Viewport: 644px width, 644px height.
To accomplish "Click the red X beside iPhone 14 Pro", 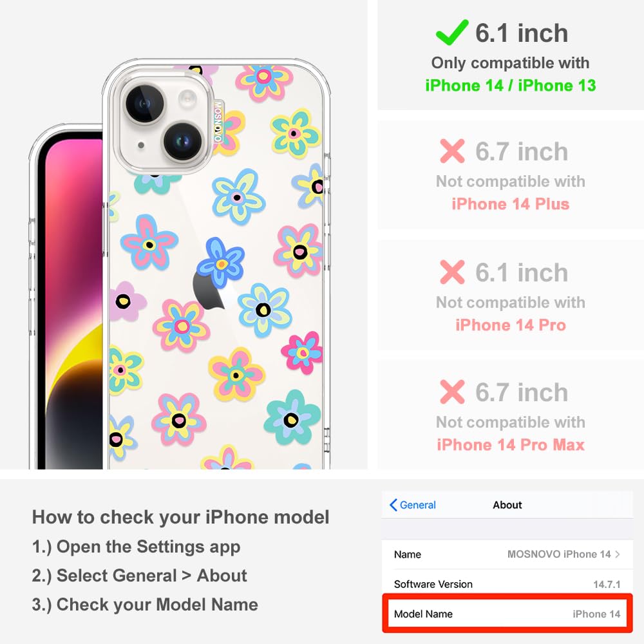I will (452, 272).
